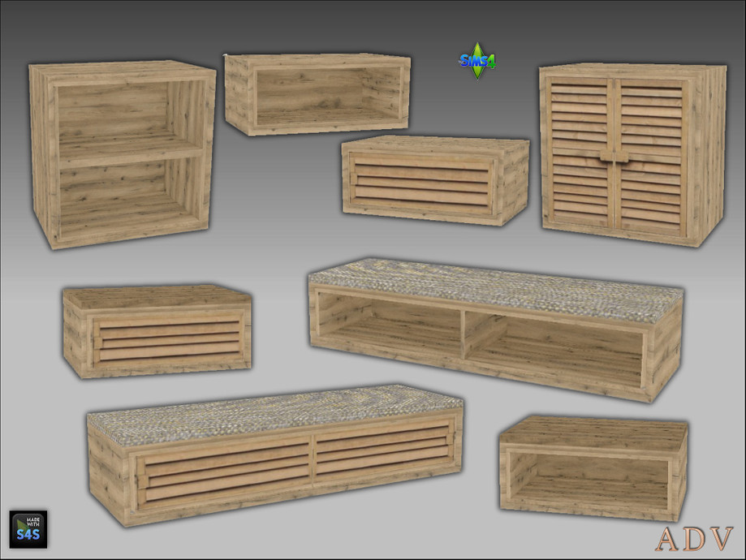Click the wicker cushion on the open bench
The width and height of the screenshot is (746, 560).
(495, 287)
